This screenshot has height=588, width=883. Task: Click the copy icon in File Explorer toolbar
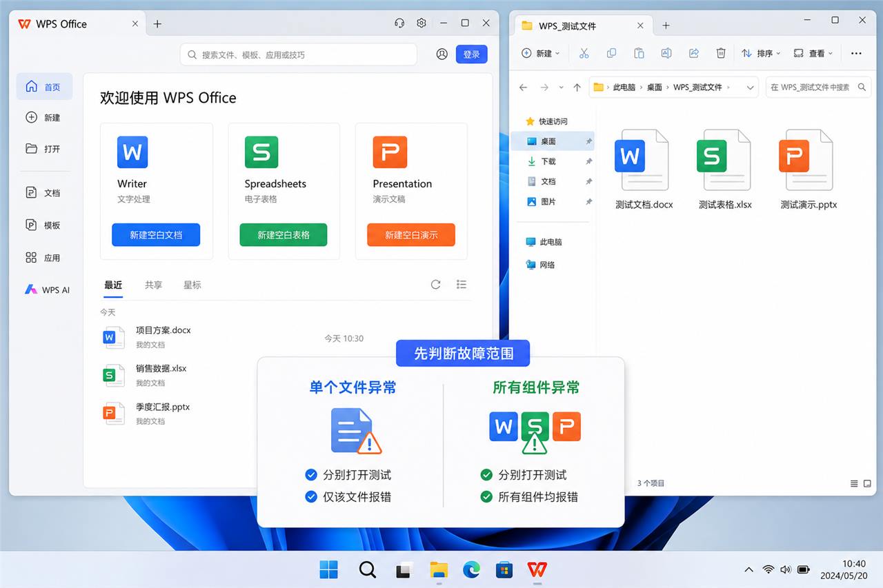pyautogui.click(x=611, y=53)
